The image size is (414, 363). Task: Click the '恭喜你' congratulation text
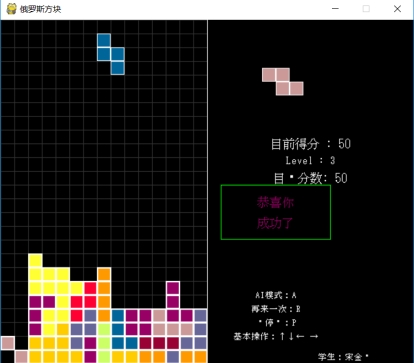tap(275, 202)
